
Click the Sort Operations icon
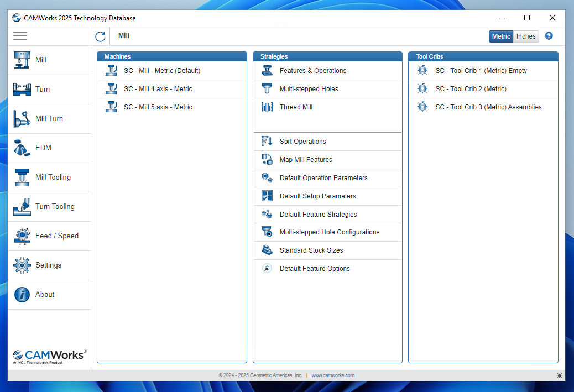click(266, 142)
